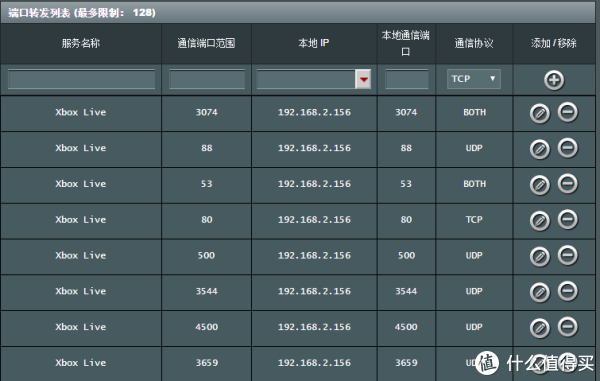Click the 服务名称 column header
600x381 pixels.
coord(81,43)
